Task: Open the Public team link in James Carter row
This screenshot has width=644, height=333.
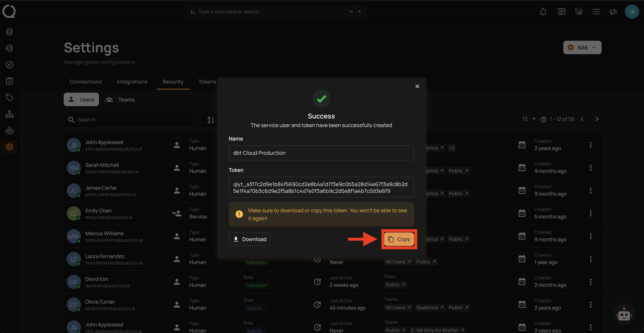Action: [459, 194]
